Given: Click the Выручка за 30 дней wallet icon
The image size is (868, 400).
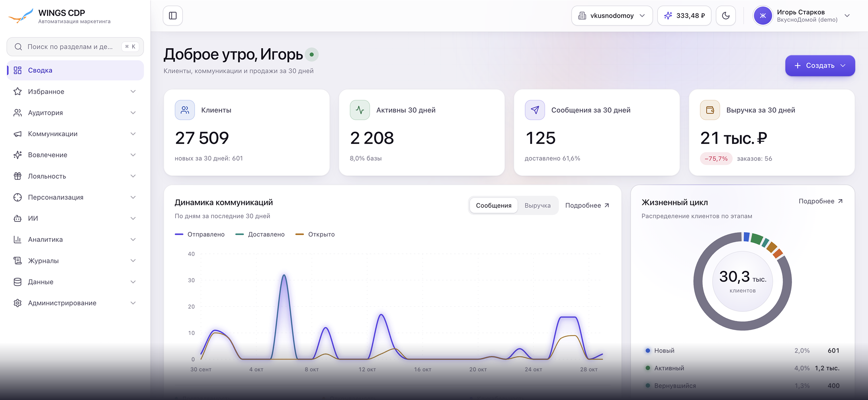Looking at the screenshot, I should pyautogui.click(x=710, y=110).
